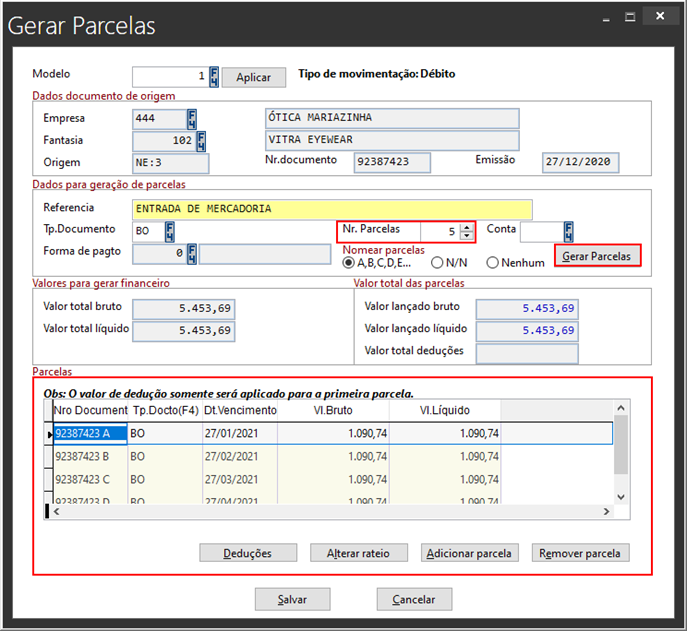Select the A,B,C,D,E naming radio option

click(348, 263)
